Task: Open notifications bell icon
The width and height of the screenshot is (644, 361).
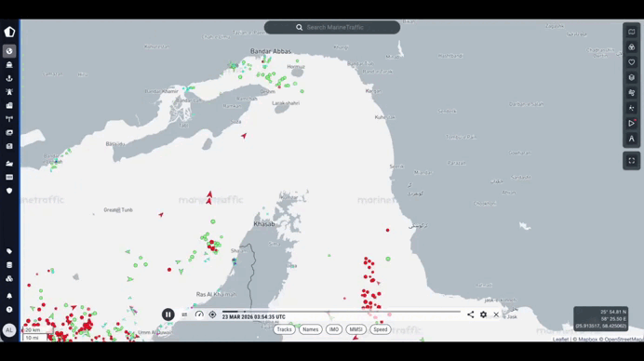Action: pyautogui.click(x=9, y=296)
